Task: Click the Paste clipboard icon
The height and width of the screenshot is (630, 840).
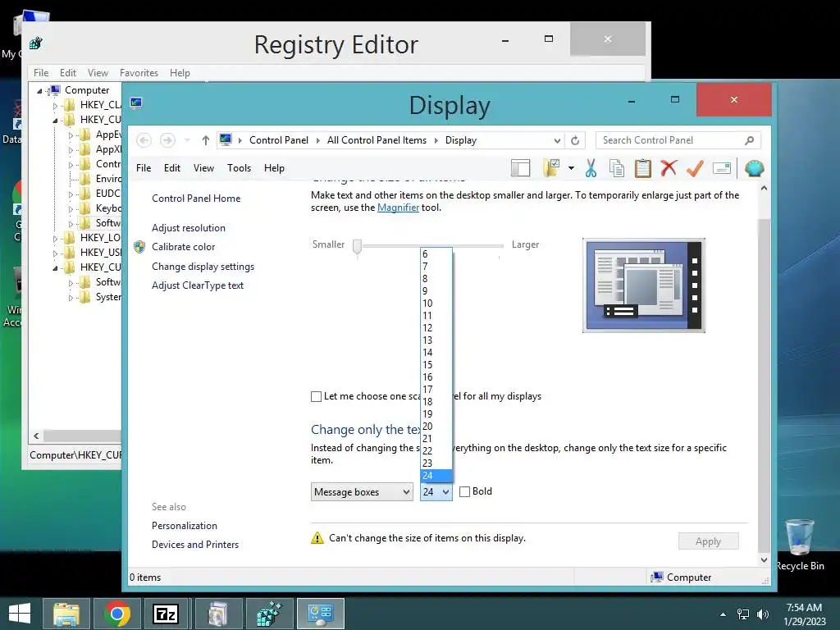Action: [x=643, y=168]
